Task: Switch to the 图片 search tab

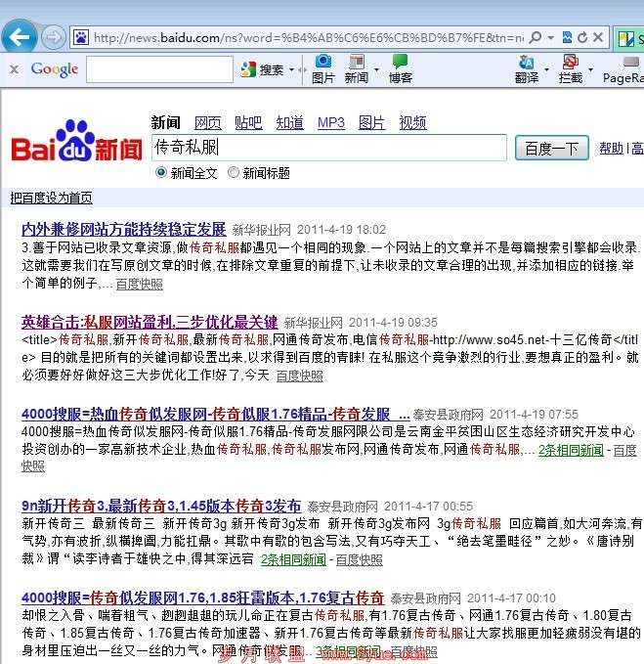Action: point(372,123)
